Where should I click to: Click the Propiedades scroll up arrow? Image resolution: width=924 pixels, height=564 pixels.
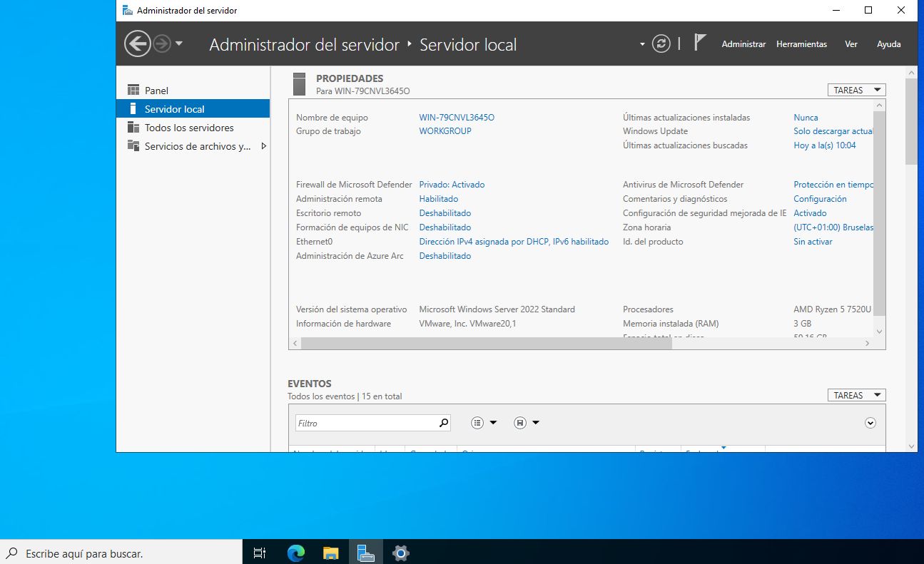(879, 106)
